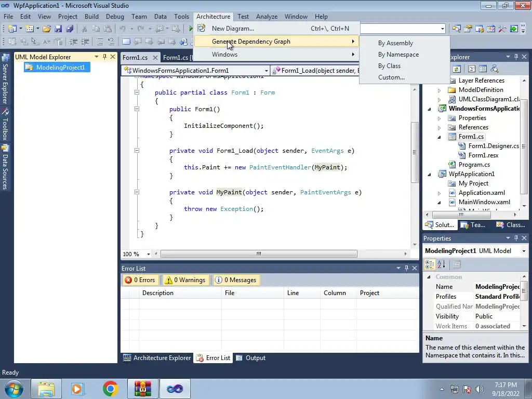Open the Debug menu
The image size is (532, 399).
pyautogui.click(x=115, y=17)
